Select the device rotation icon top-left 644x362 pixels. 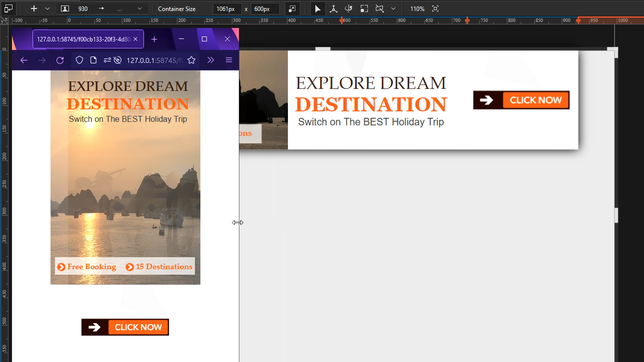click(x=8, y=8)
